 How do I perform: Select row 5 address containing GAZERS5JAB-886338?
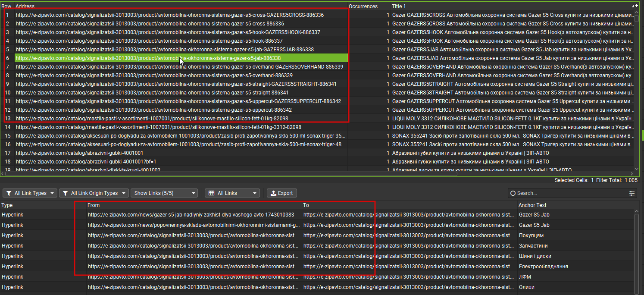tap(165, 49)
